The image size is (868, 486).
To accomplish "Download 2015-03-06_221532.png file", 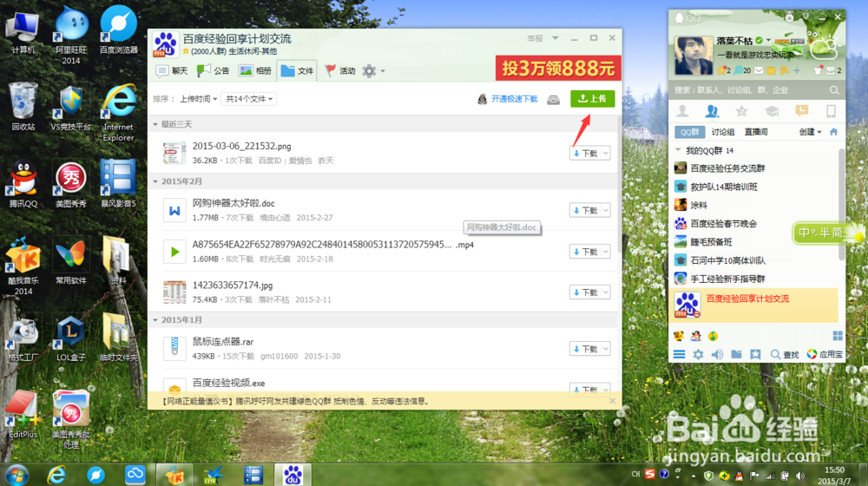I will click(x=585, y=154).
